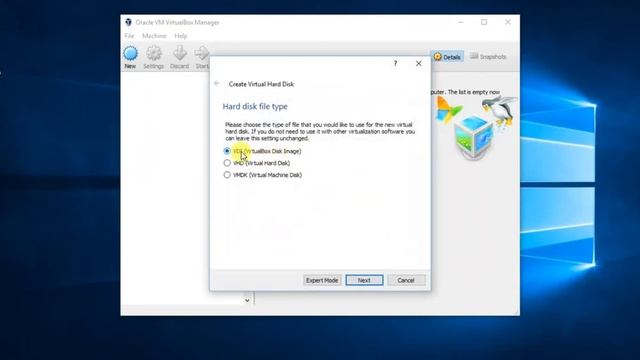Click the Cancel button

(406, 280)
